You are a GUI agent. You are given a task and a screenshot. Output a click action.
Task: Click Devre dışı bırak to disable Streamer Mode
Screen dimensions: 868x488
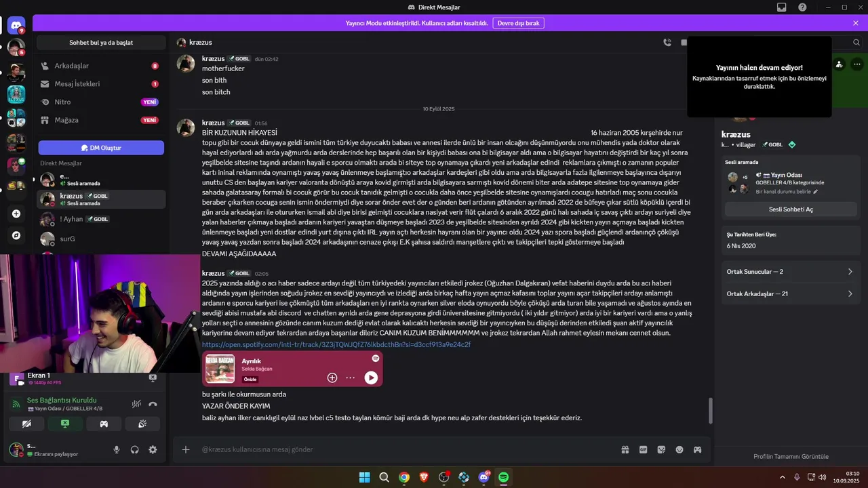(x=518, y=23)
